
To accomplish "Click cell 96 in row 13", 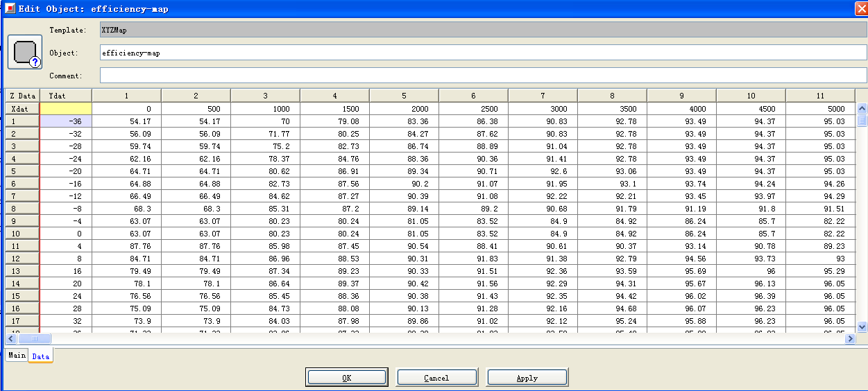I will coord(751,271).
